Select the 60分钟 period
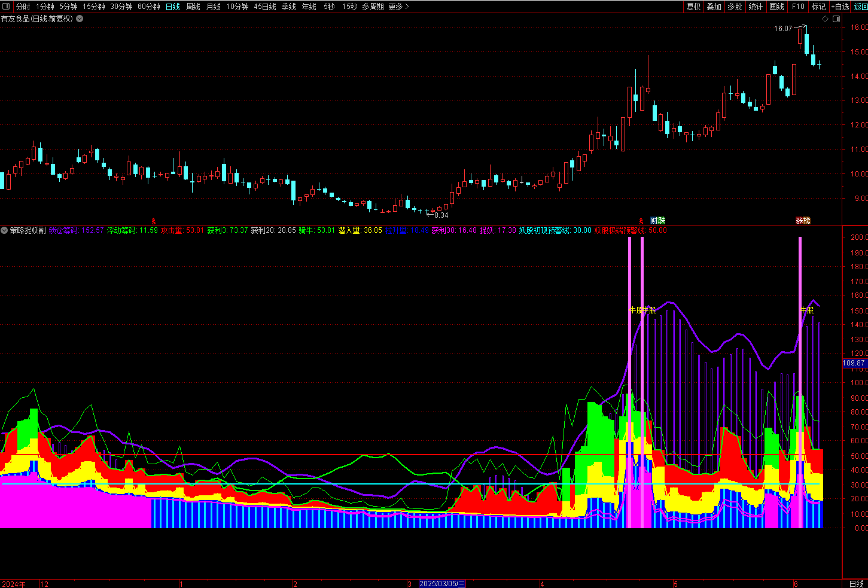 149,7
